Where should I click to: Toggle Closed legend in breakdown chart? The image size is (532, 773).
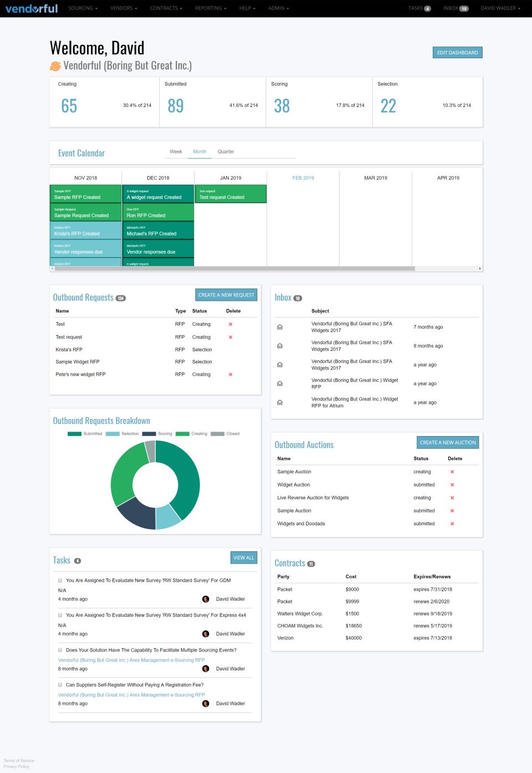226,434
